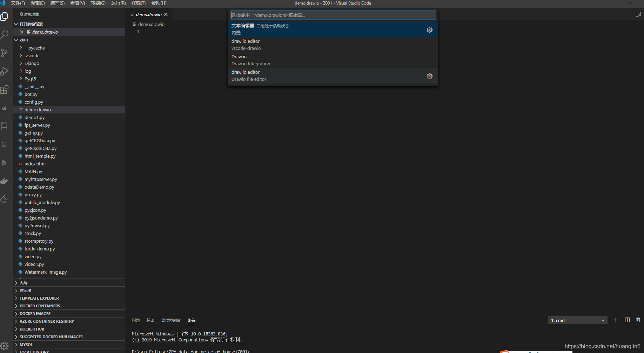Open turtle_demo.py in the explorer

tap(69, 249)
